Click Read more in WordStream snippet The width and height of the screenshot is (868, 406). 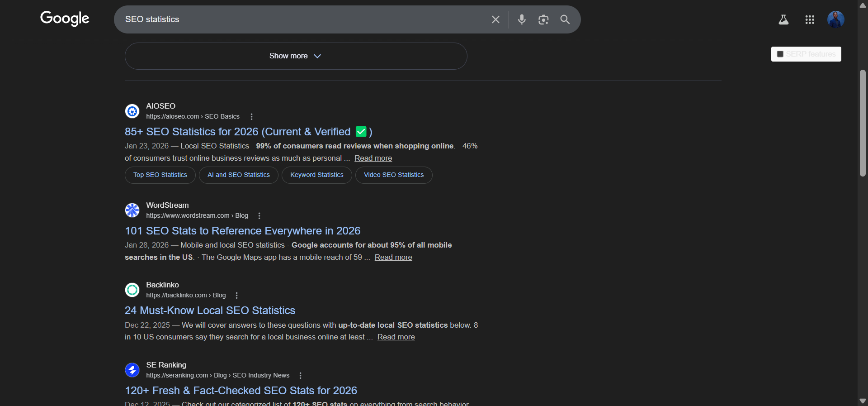tap(393, 257)
